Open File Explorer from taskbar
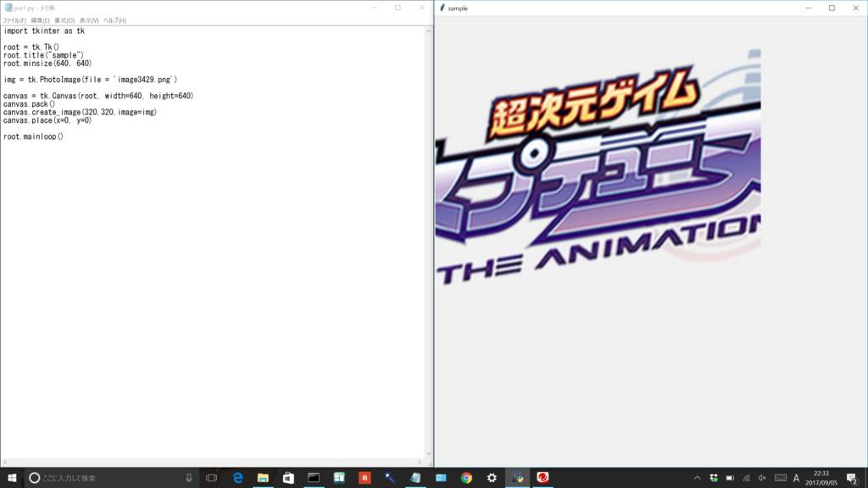868x488 pixels. tap(263, 478)
